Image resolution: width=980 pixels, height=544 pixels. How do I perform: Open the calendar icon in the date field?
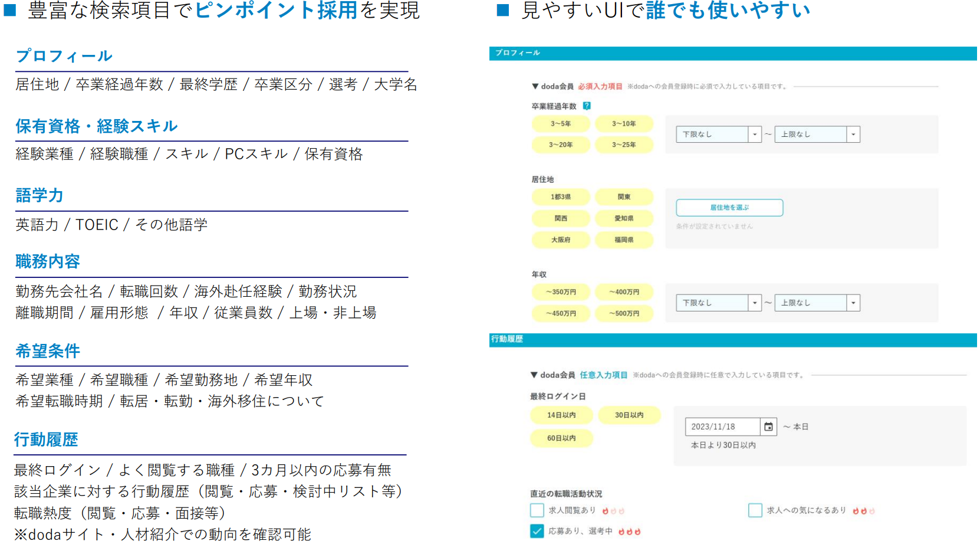[768, 427]
